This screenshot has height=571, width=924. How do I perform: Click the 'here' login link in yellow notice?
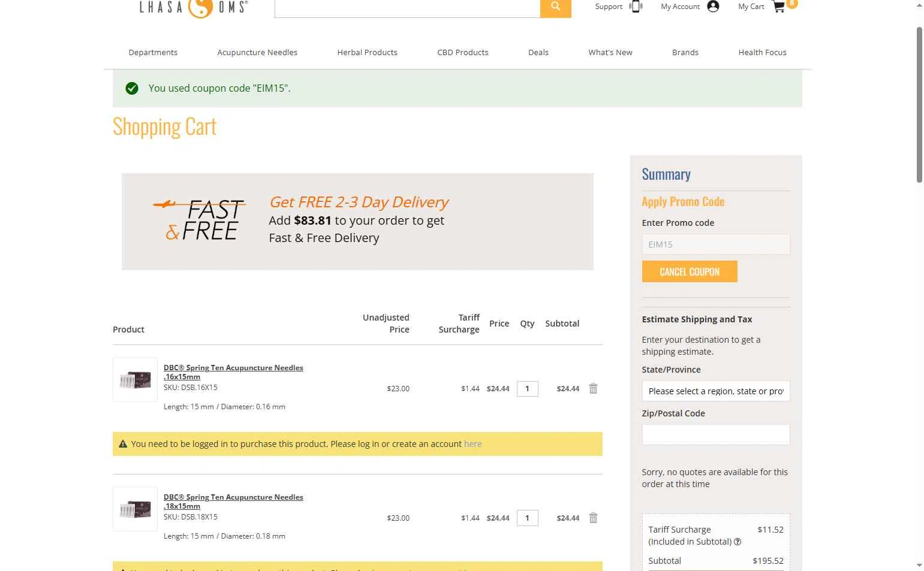pyautogui.click(x=472, y=444)
